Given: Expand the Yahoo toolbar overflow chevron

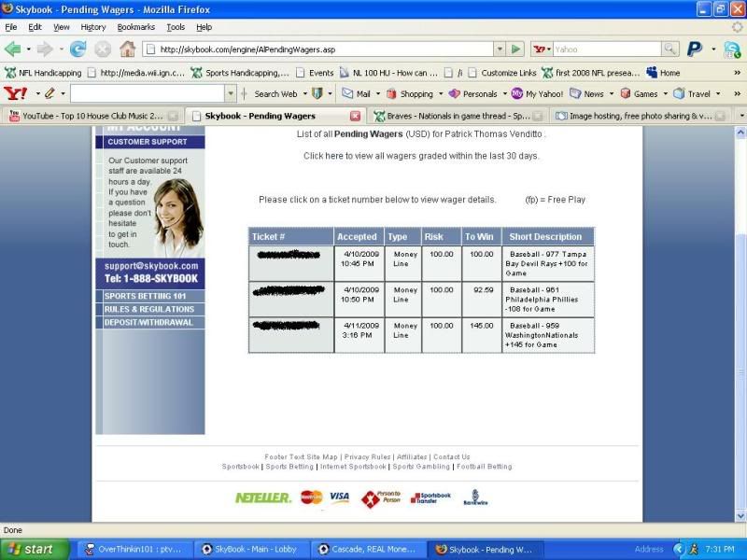Looking at the screenshot, I should [737, 94].
